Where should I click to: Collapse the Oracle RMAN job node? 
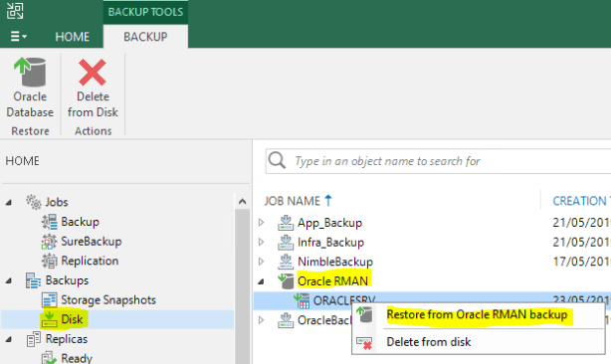pos(261,281)
